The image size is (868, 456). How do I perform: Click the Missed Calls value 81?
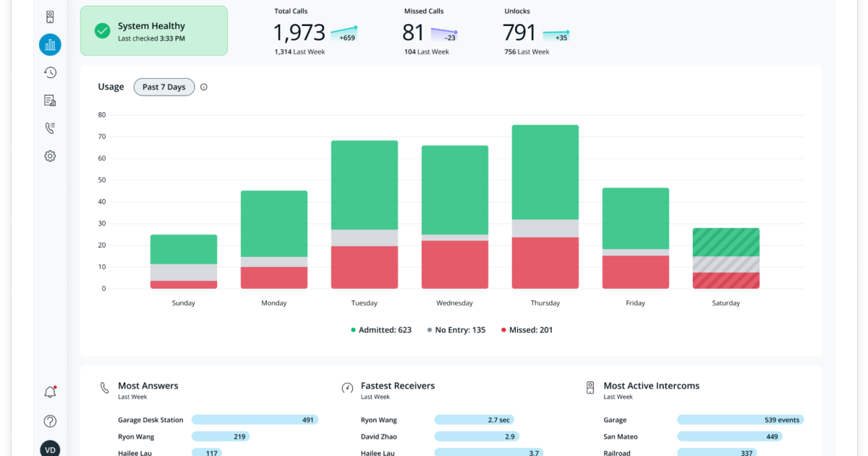pyautogui.click(x=413, y=33)
